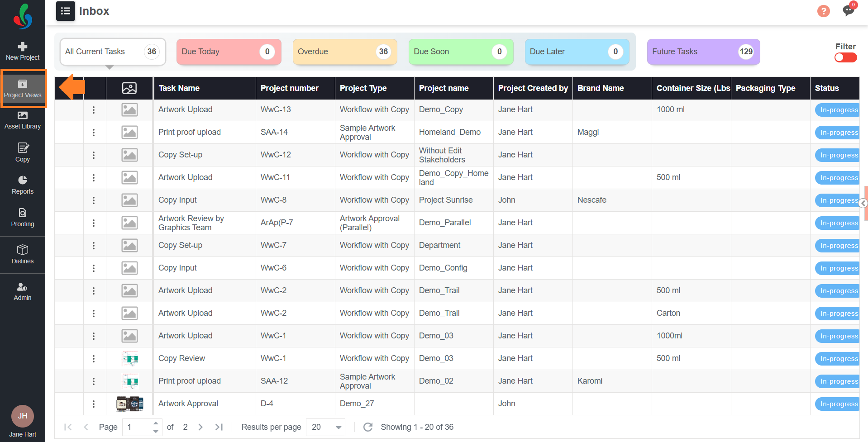
Task: Open the Asset Library
Action: pyautogui.click(x=23, y=120)
